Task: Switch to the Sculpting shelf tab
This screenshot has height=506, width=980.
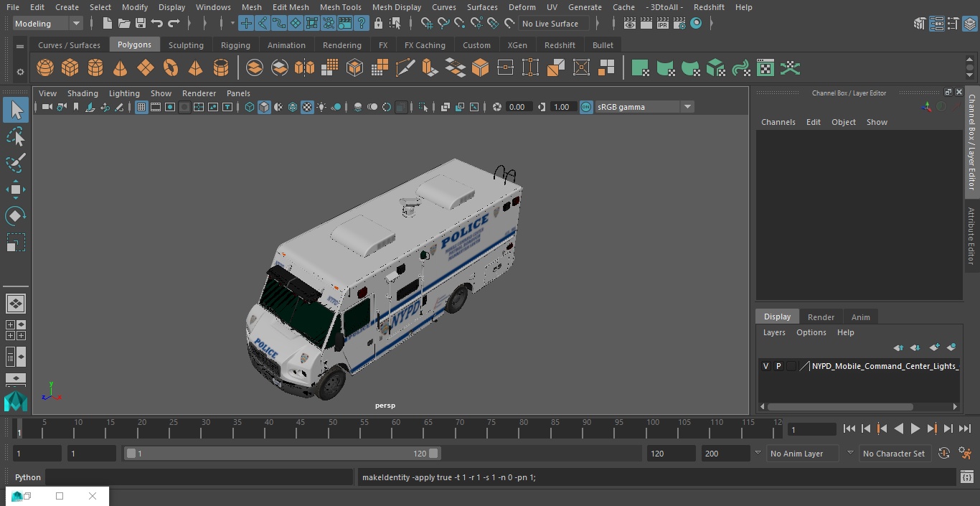Action: pyautogui.click(x=186, y=45)
